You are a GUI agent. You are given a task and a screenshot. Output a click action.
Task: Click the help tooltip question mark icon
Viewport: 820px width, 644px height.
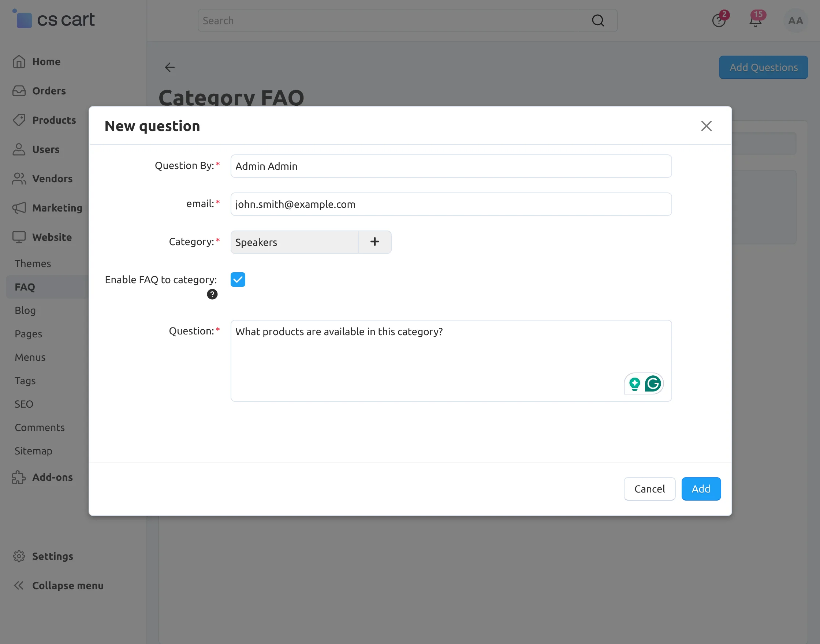click(212, 294)
